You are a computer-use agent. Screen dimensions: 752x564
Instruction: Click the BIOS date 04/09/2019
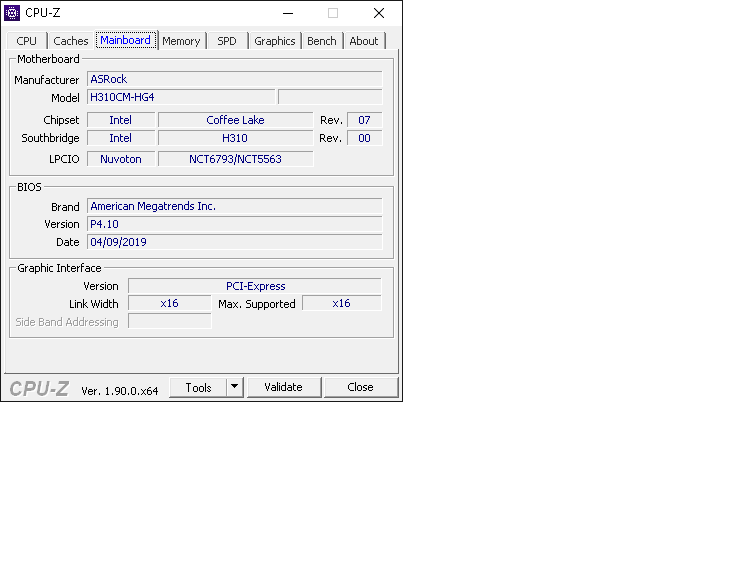pos(235,242)
